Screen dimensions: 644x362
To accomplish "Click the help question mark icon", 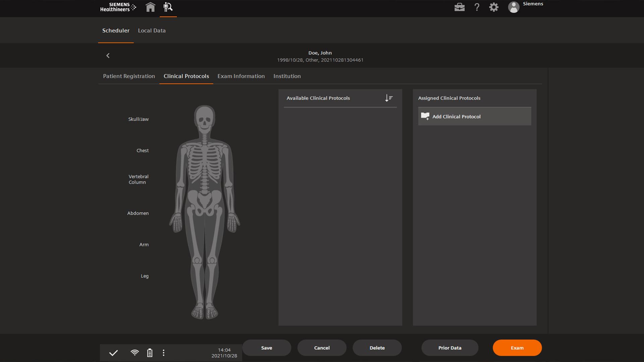I will tap(477, 7).
